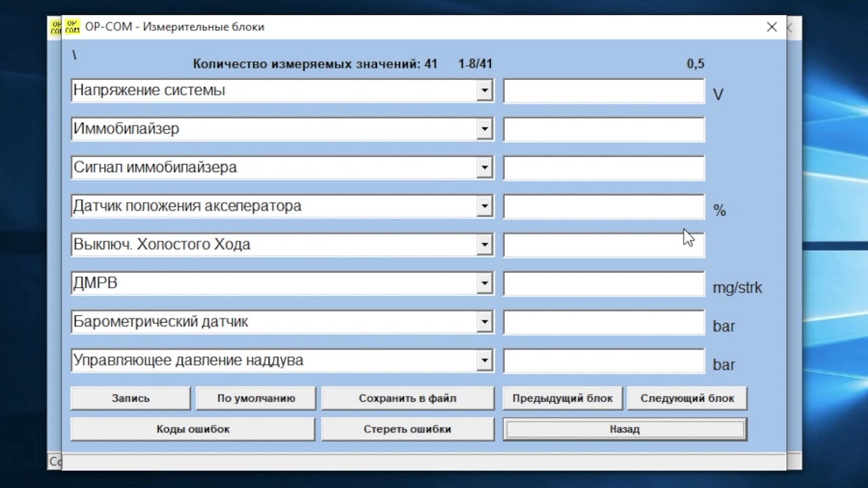Screen dimensions: 868x488
Task: Open dropdown arrow for Датчик положения акселератора
Action: tap(484, 206)
